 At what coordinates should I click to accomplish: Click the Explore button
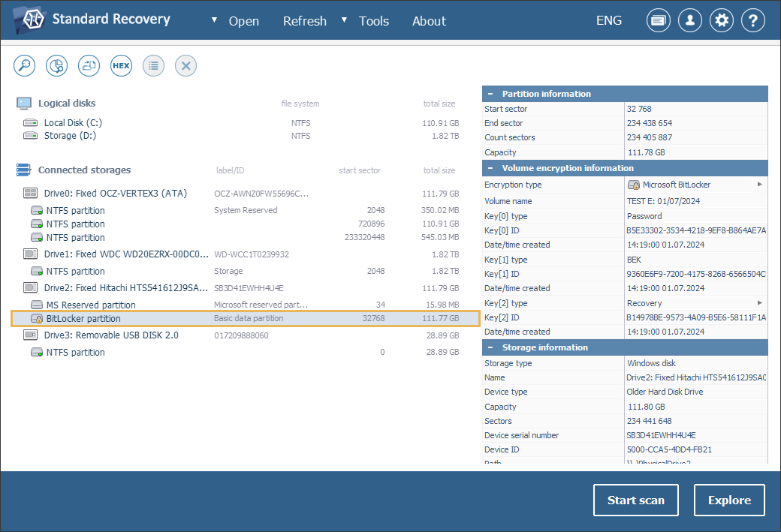tap(729, 500)
